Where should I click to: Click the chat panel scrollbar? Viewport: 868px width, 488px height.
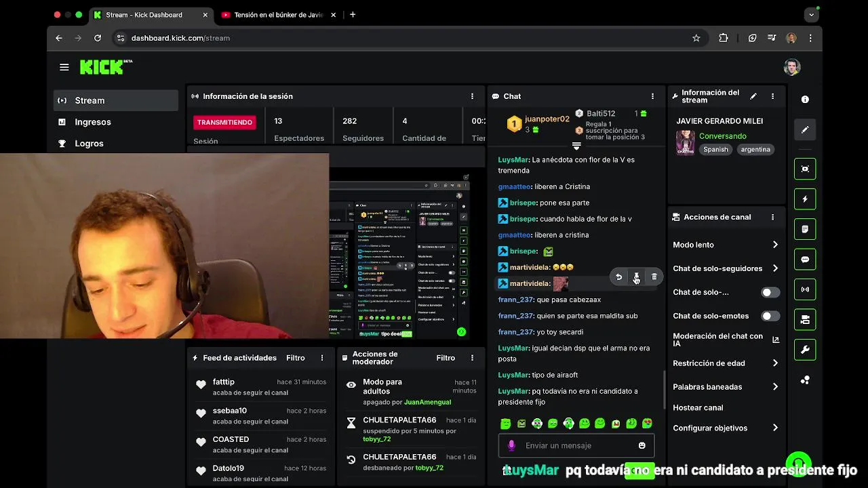[x=664, y=390]
